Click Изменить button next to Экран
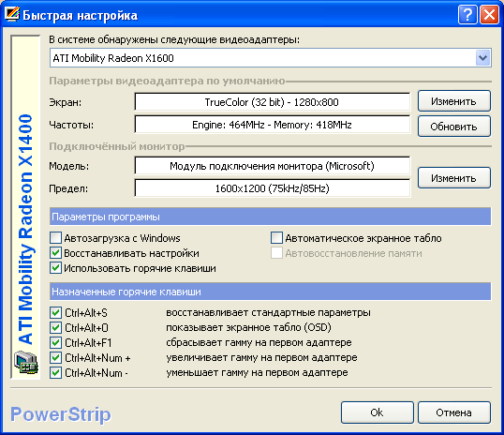This screenshot has width=504, height=435. pos(453,101)
